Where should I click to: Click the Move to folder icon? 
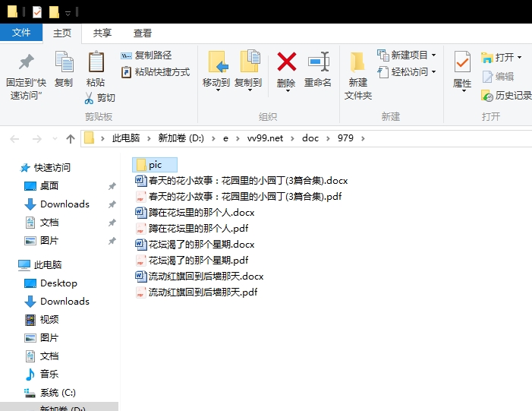(x=218, y=62)
